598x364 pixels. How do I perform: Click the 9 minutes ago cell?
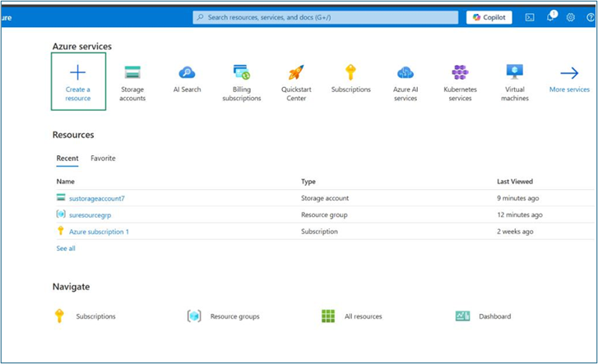(x=518, y=198)
